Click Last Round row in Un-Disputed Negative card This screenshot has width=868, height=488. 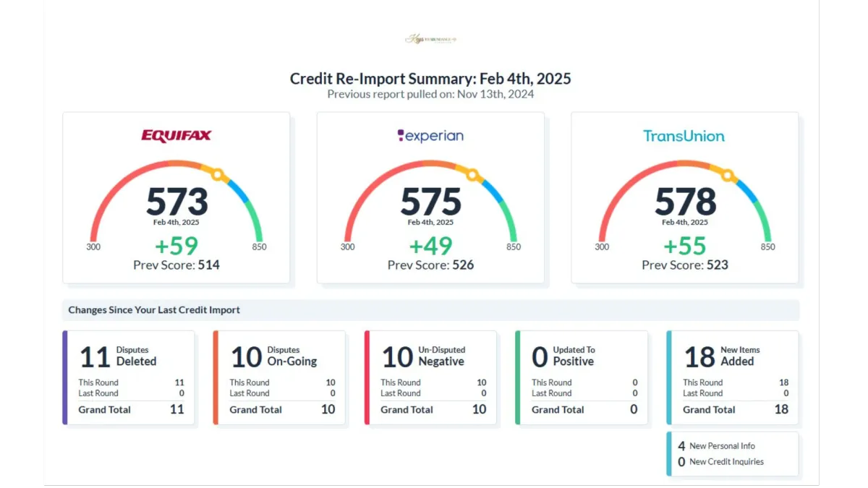coord(433,393)
